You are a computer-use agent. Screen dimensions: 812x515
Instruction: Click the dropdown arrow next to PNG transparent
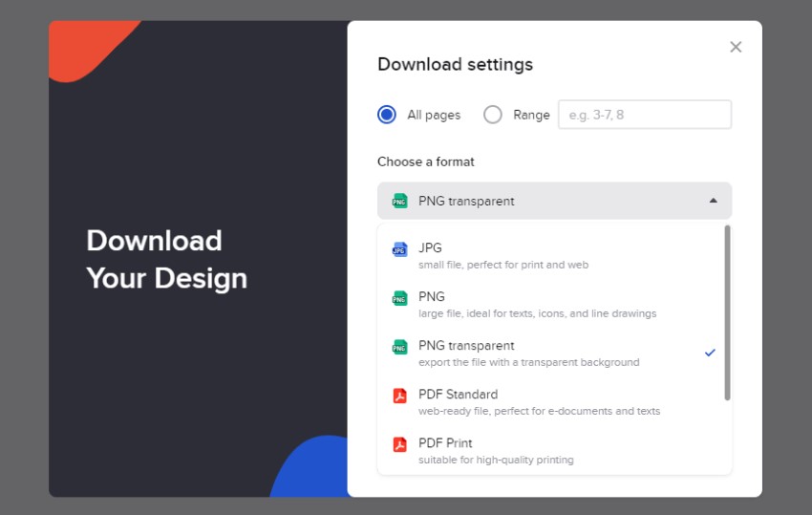point(713,201)
